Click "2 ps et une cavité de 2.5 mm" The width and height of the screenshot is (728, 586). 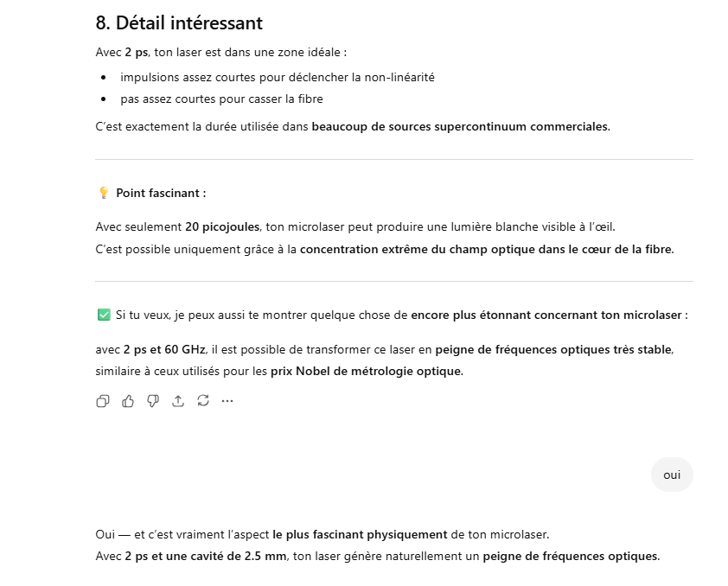pos(205,556)
